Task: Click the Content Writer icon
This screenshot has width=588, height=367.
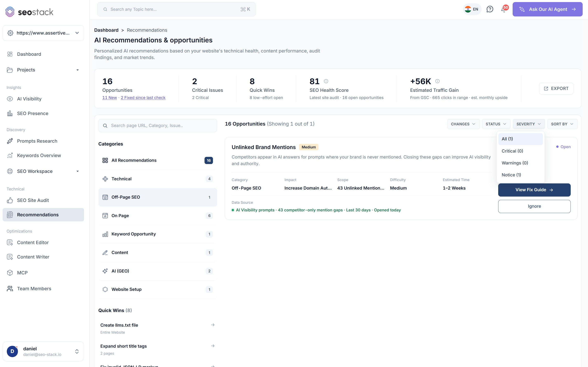Action: (10, 257)
